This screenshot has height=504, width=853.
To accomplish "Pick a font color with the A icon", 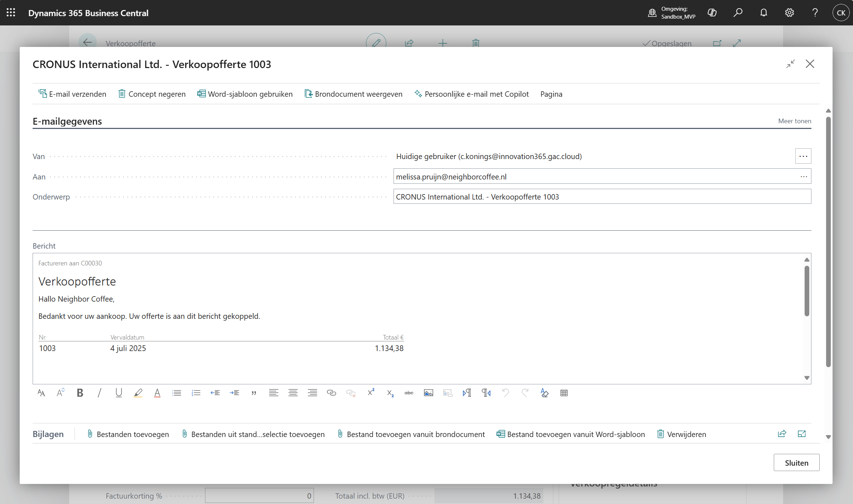I will [x=157, y=393].
